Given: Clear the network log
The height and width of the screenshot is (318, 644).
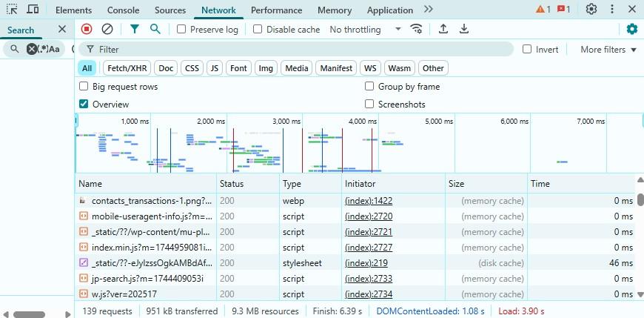Looking at the screenshot, I should click(x=107, y=29).
